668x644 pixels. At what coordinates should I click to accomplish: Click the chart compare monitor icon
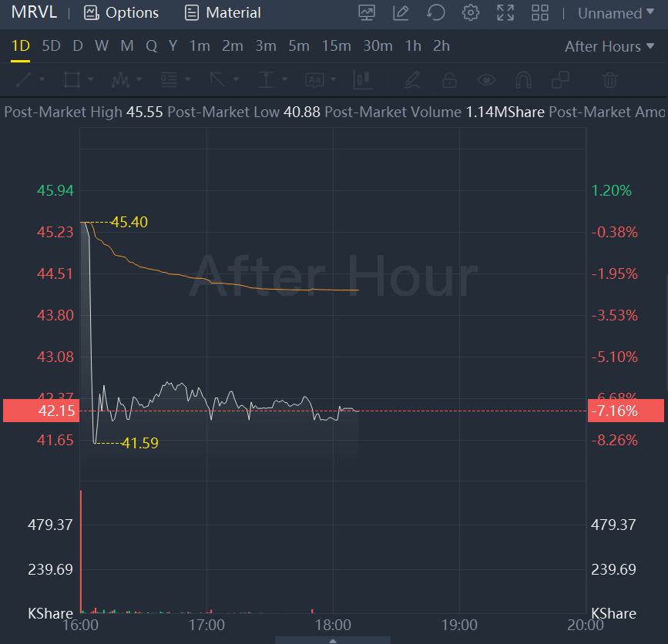coord(367,13)
